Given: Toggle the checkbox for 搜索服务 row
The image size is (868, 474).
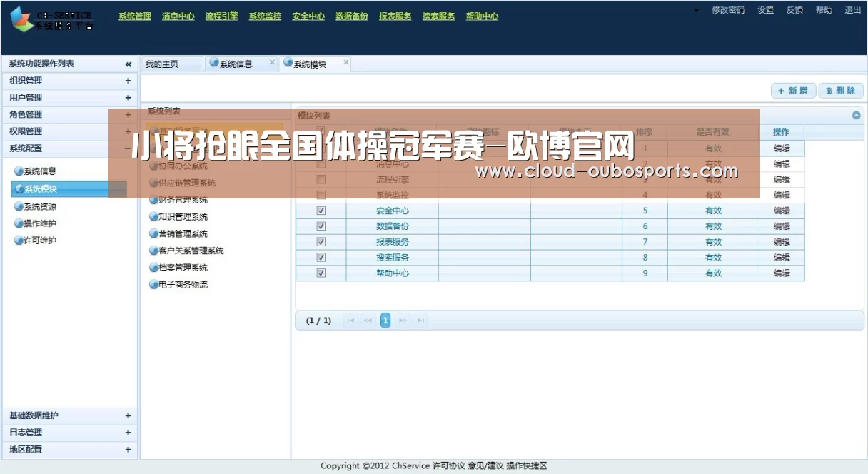Looking at the screenshot, I should click(321, 258).
